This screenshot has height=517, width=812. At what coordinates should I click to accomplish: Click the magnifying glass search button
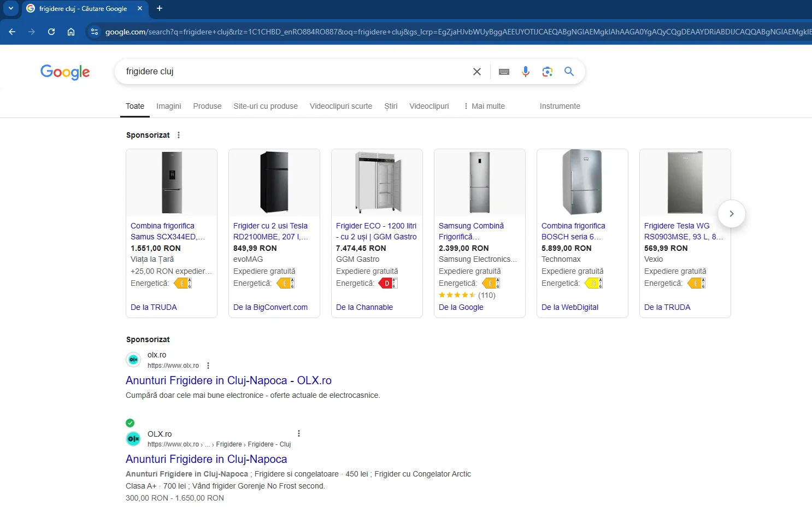(569, 72)
